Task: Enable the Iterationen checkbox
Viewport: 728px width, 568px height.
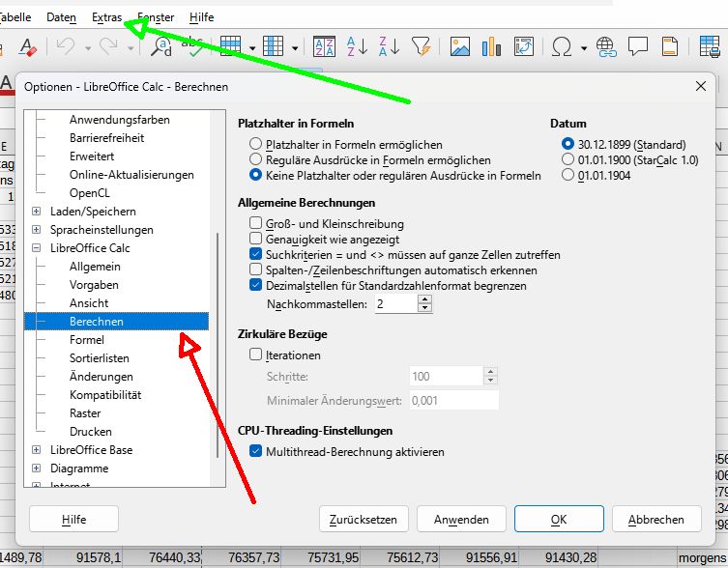Action: [256, 355]
